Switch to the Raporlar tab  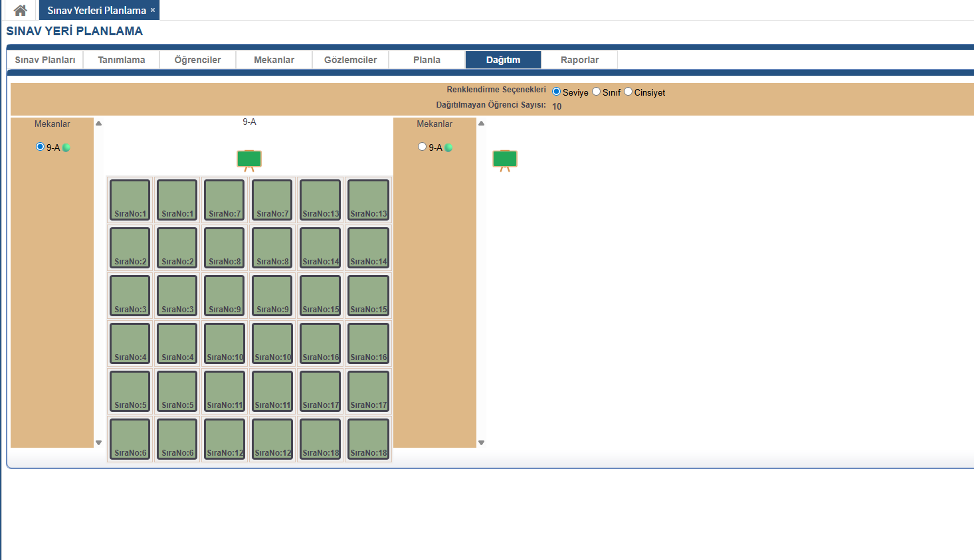point(579,60)
